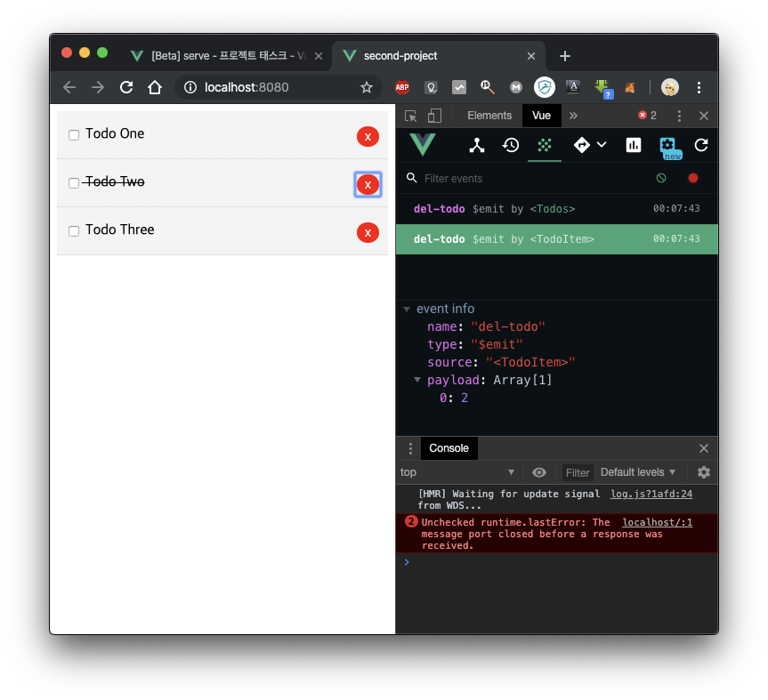Screen dimensions: 768x700
Task: View site information for localhost
Action: [x=190, y=87]
